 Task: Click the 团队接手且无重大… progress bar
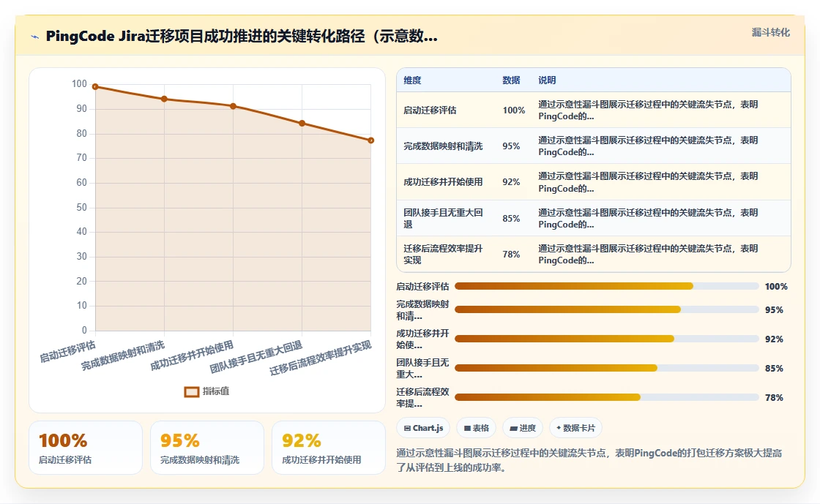607,368
